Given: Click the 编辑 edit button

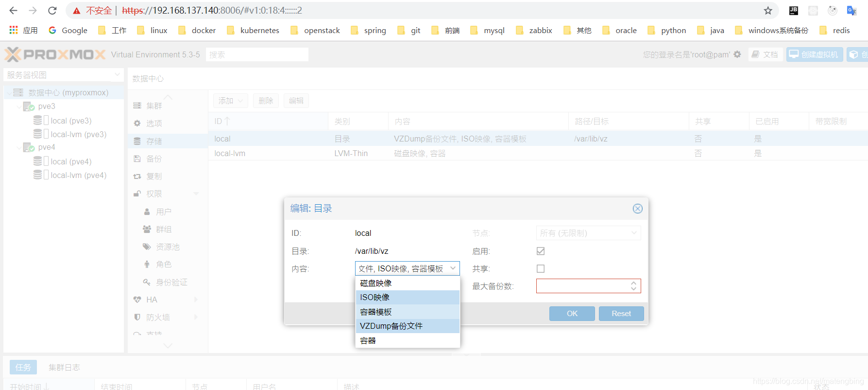Looking at the screenshot, I should (296, 101).
